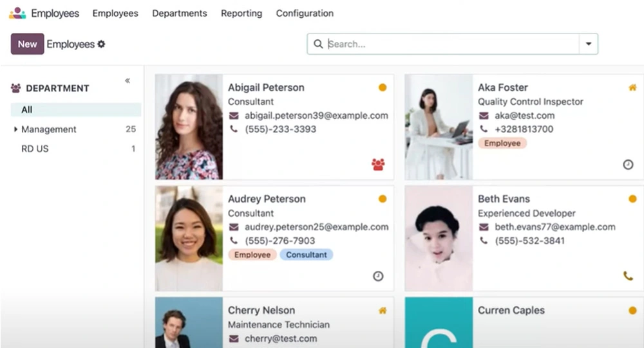Click the Employees app logo icon
The image size is (644, 348).
tap(17, 13)
